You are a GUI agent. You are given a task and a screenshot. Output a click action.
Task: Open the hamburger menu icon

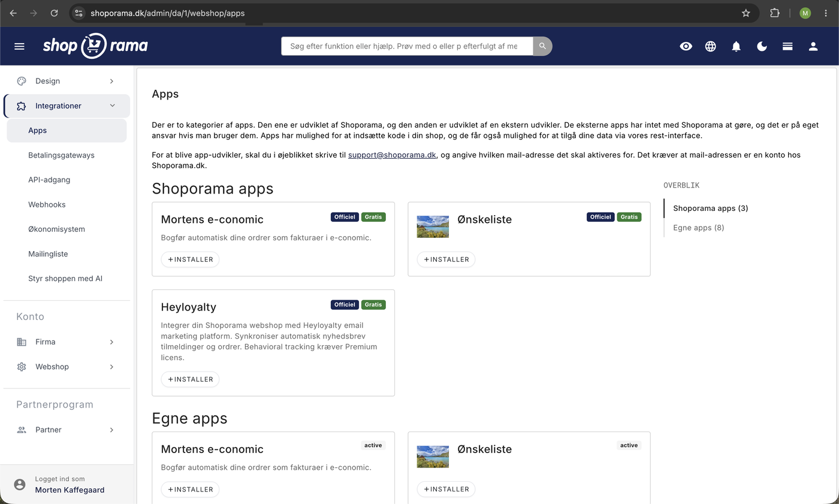(19, 46)
